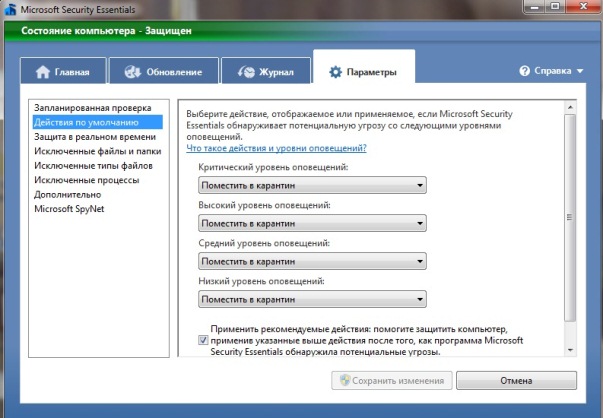603x418 pixels.
Task: Open the Критический уровень оповещений dropdown
Action: tap(312, 185)
